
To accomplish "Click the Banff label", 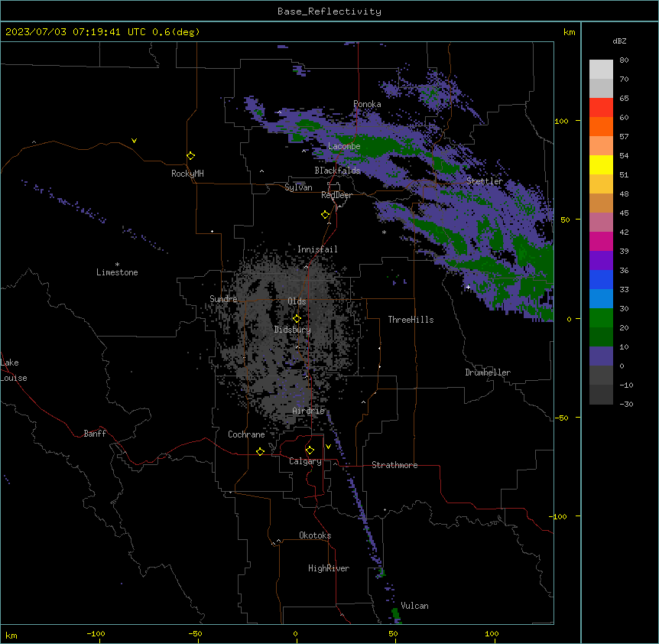I will coord(95,434).
